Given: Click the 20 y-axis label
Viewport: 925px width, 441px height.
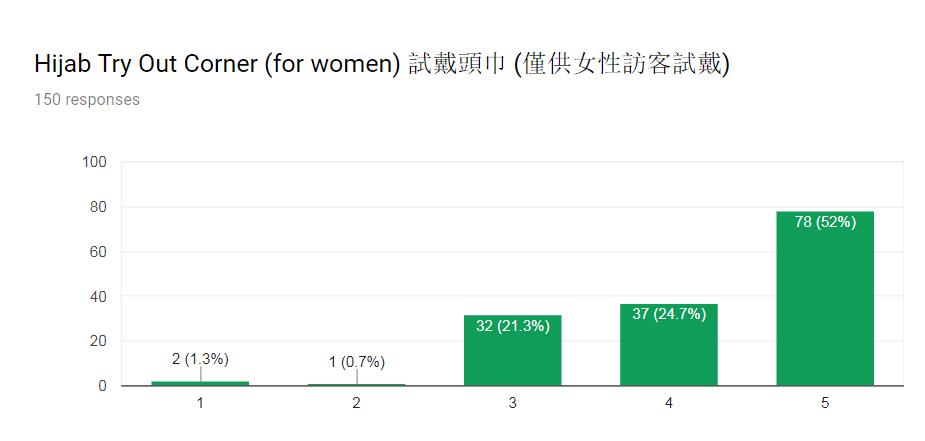Looking at the screenshot, I should (x=99, y=341).
